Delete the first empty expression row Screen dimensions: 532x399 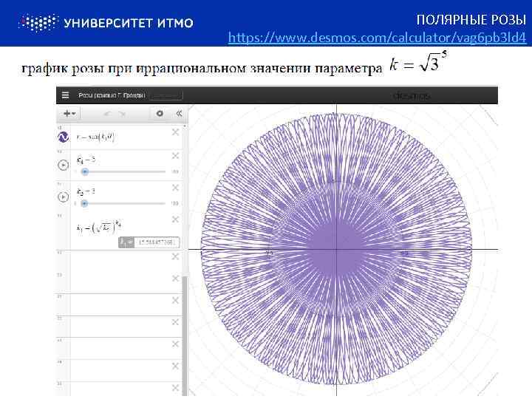(175, 256)
